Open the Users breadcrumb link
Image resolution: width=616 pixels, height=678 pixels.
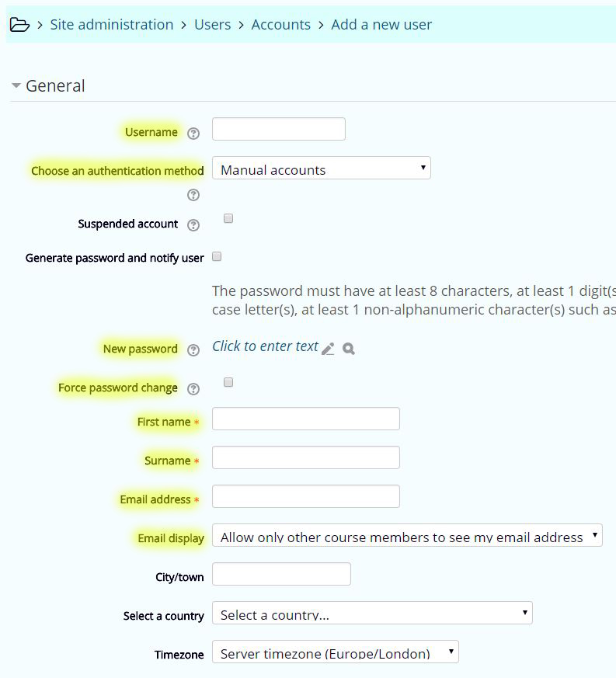pos(212,25)
